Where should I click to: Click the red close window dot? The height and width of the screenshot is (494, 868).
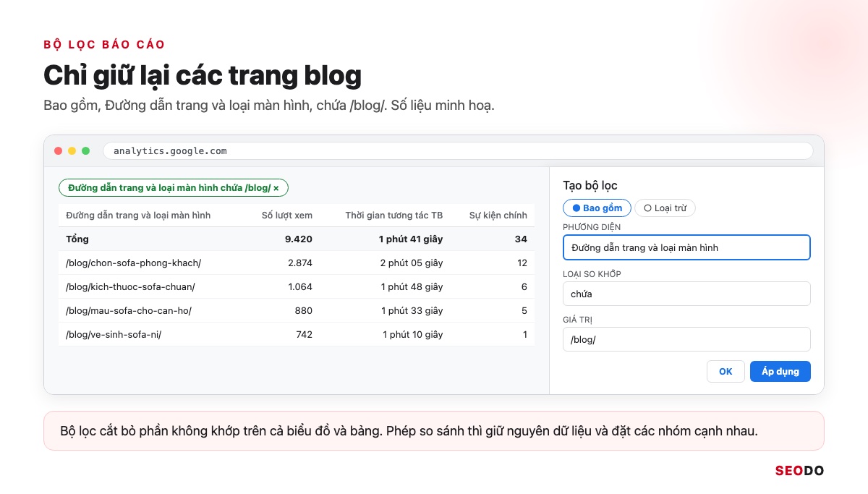(x=58, y=151)
